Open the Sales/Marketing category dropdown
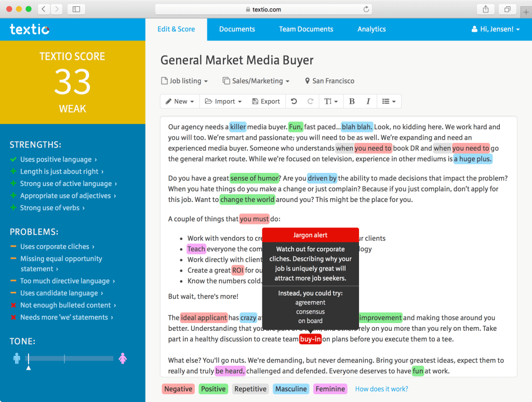Image resolution: width=532 pixels, height=402 pixels. 256,81
